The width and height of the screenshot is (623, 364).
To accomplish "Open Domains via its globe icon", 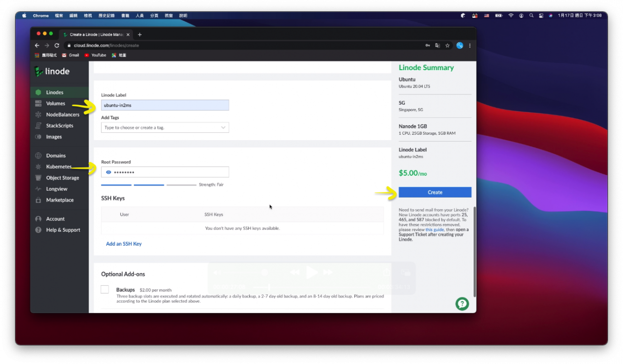I will tap(38, 156).
